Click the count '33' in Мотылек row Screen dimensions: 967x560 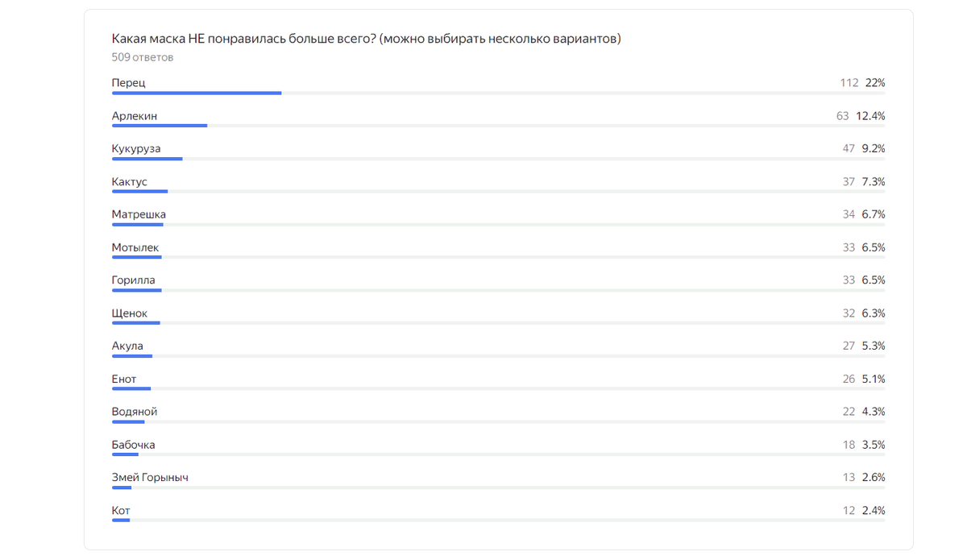click(849, 247)
